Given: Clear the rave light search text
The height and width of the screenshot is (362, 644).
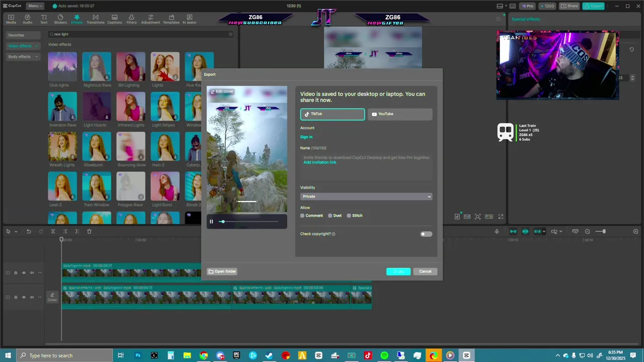Looking at the screenshot, I should [230, 34].
